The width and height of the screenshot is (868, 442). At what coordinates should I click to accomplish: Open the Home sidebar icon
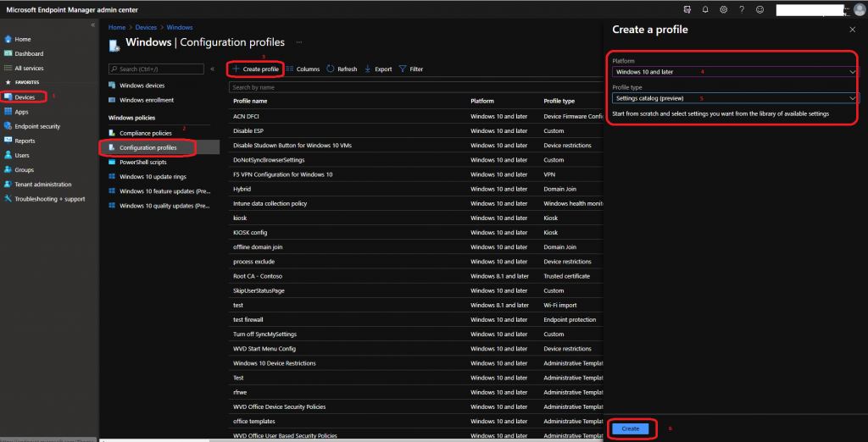click(x=8, y=39)
